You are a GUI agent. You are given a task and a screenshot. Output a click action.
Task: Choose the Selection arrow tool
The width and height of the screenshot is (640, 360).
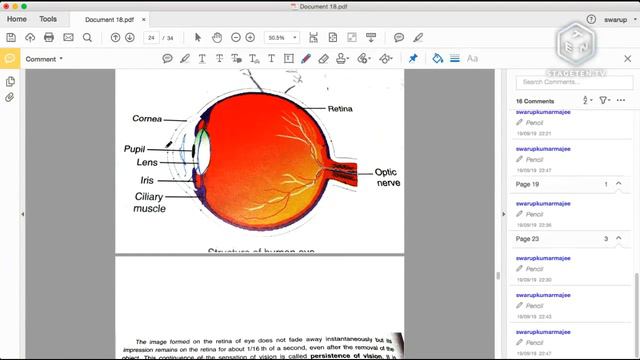tap(198, 38)
